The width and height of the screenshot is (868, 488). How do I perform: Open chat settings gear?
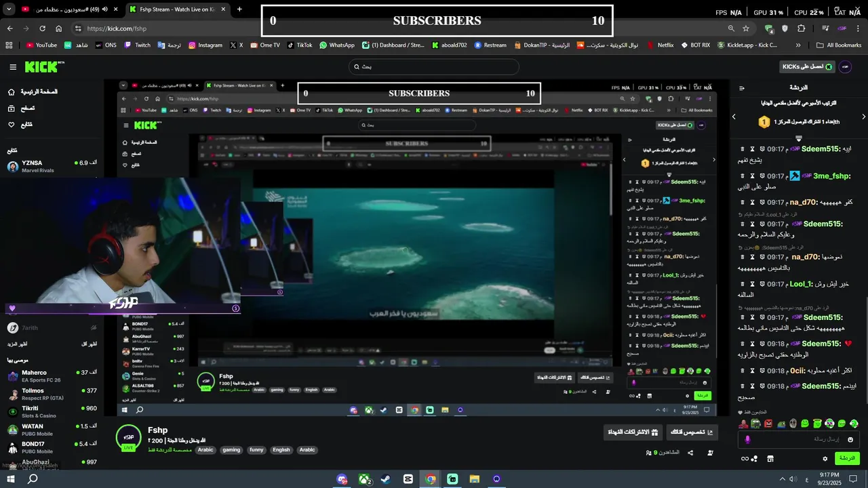tap(825, 459)
